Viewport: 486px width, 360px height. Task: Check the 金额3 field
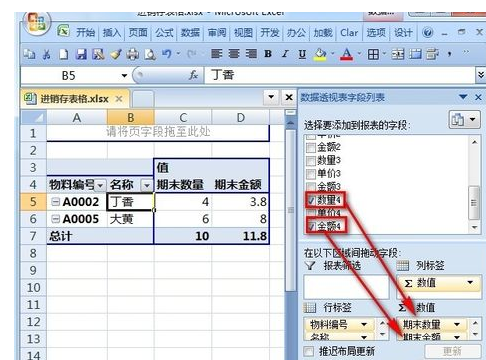(x=311, y=186)
